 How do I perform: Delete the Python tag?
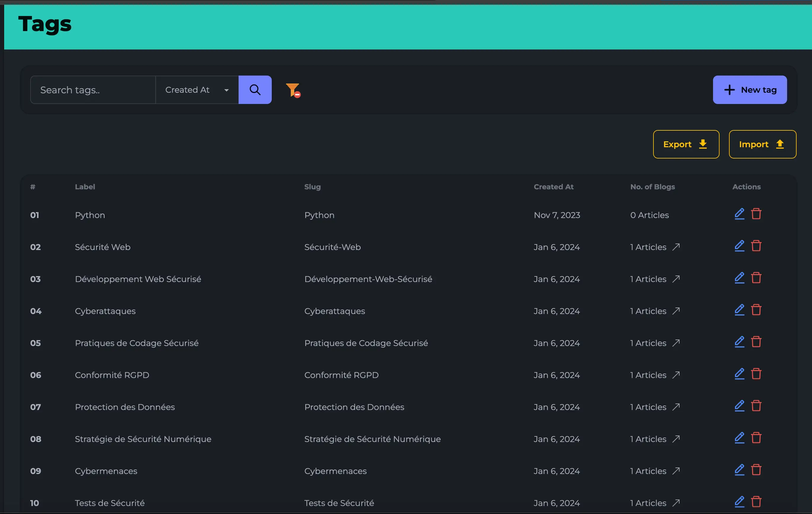(756, 214)
